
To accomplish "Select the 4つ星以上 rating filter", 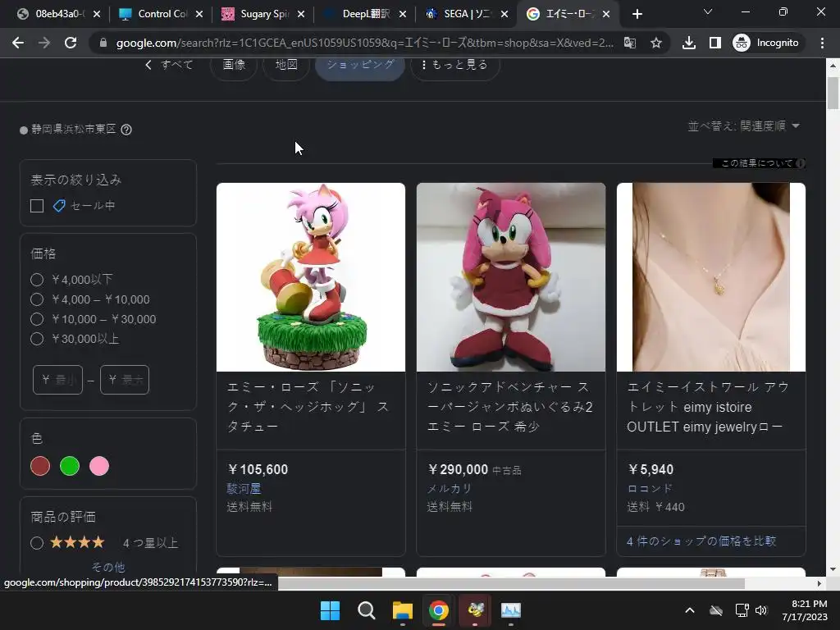I will click(x=37, y=543).
